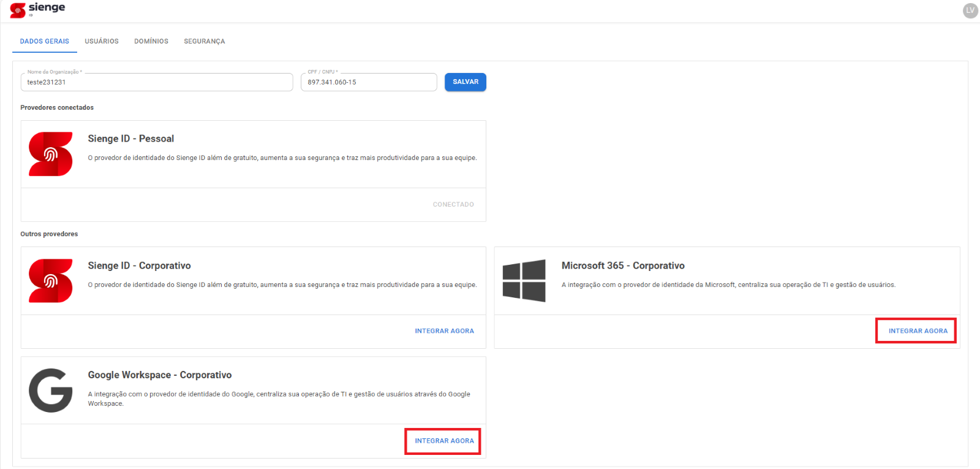Focus the CPF / CNPJ input field
This screenshot has height=469, width=980.
click(x=369, y=82)
